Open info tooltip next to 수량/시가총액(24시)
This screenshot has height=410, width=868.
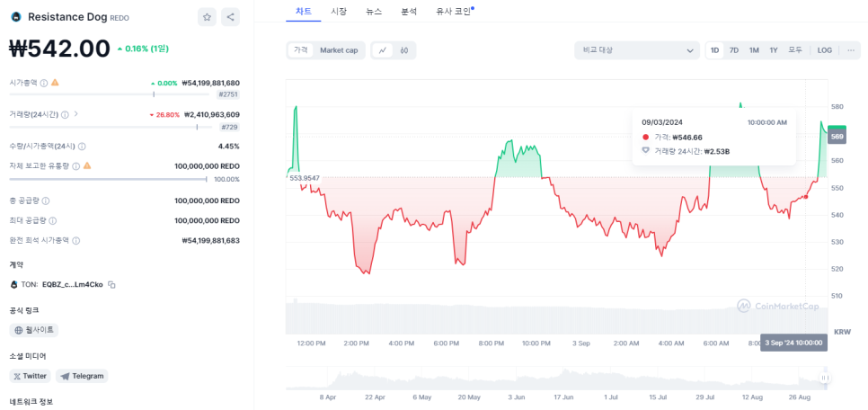click(82, 147)
